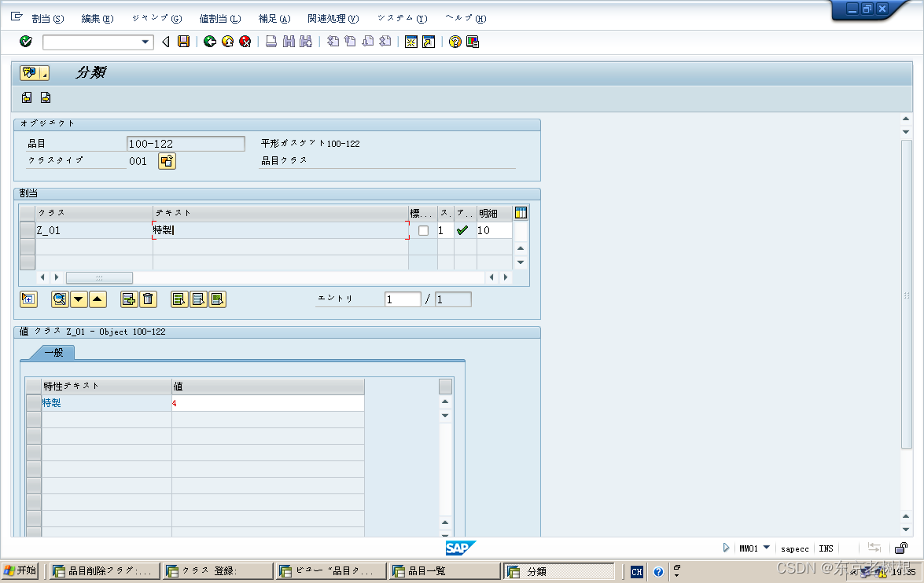Open the SAP Help icon
Viewport: 924px width, 583px height.
(x=456, y=42)
